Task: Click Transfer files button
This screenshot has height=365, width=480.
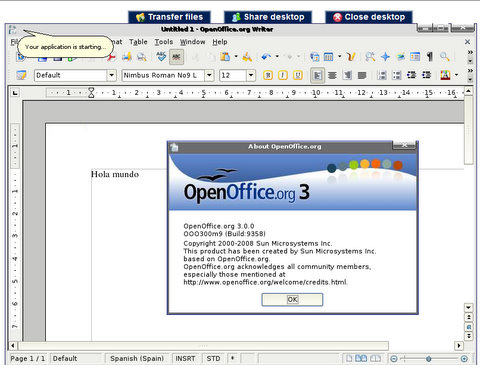Action: pos(169,17)
